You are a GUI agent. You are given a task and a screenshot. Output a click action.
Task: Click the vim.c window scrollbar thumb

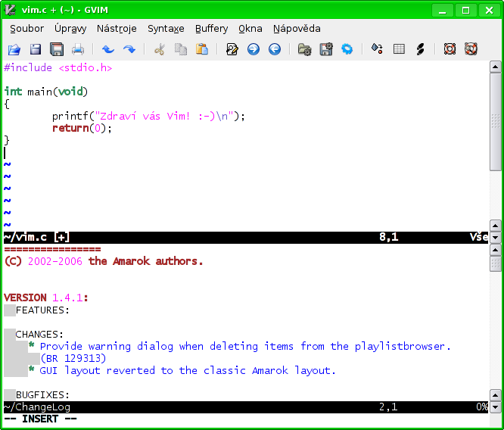(x=495, y=122)
